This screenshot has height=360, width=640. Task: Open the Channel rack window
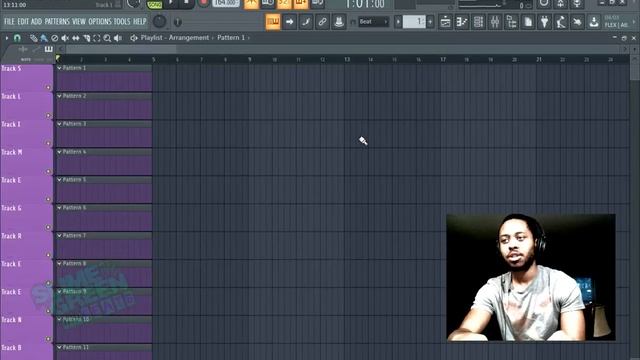pyautogui.click(x=478, y=22)
